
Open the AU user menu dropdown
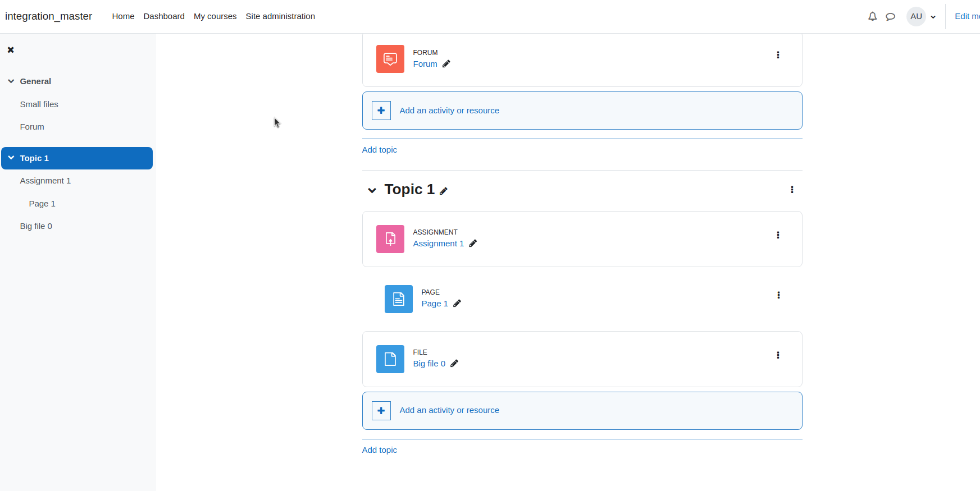(921, 16)
